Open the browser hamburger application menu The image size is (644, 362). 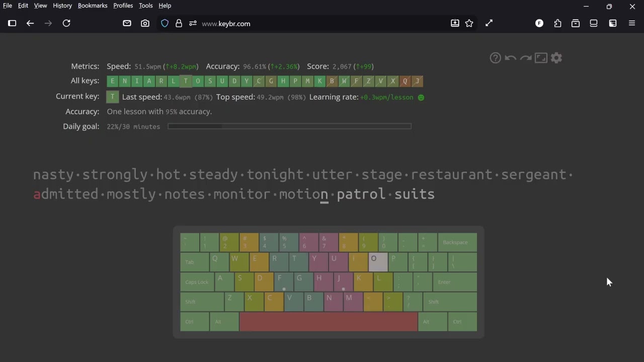pos(632,23)
